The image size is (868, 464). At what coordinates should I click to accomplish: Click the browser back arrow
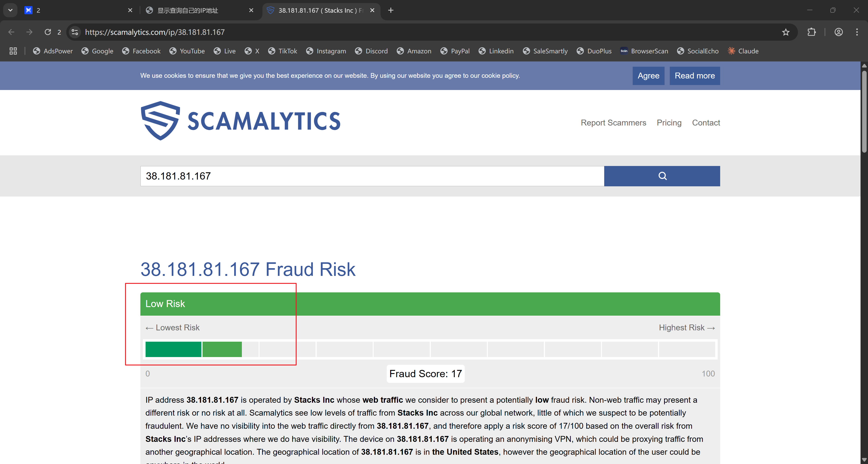11,32
